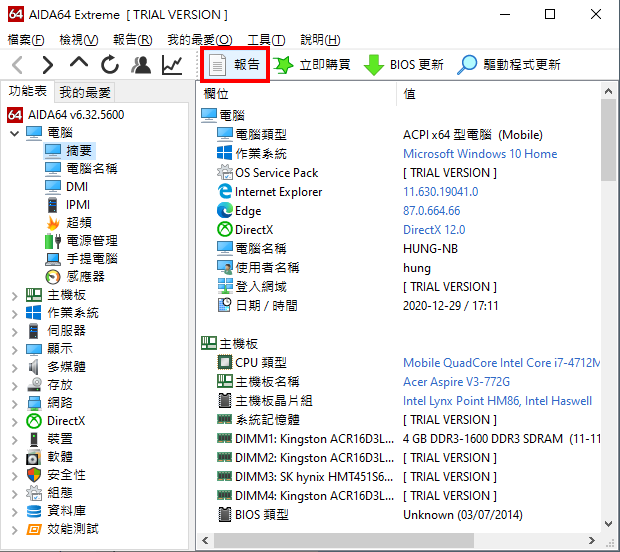This screenshot has height=552, width=620.
Task: Collapse the 電腦 tree node
Action: point(15,133)
